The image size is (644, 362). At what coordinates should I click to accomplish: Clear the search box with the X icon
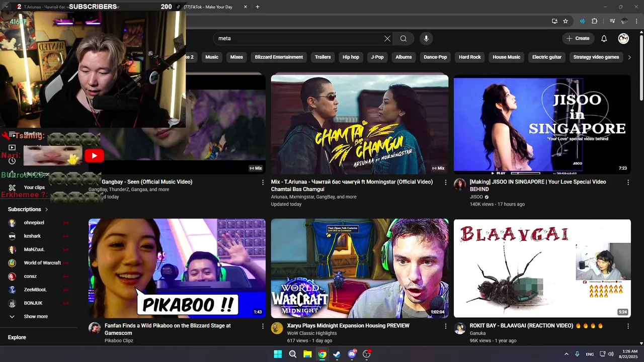(x=387, y=39)
